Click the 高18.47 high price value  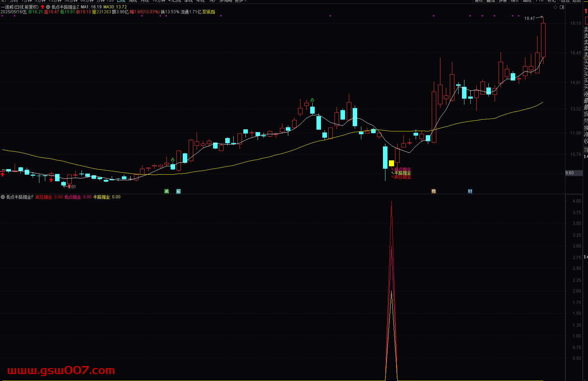pos(52,12)
